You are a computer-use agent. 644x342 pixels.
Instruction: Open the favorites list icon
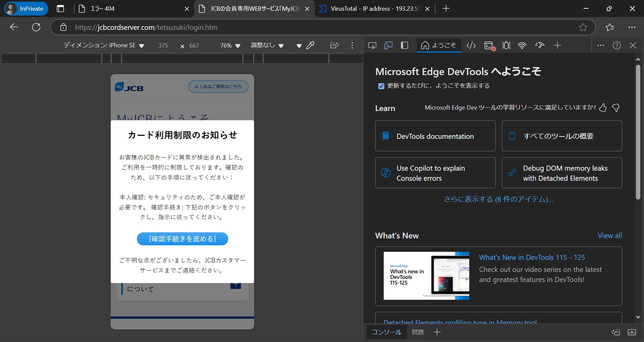point(610,27)
